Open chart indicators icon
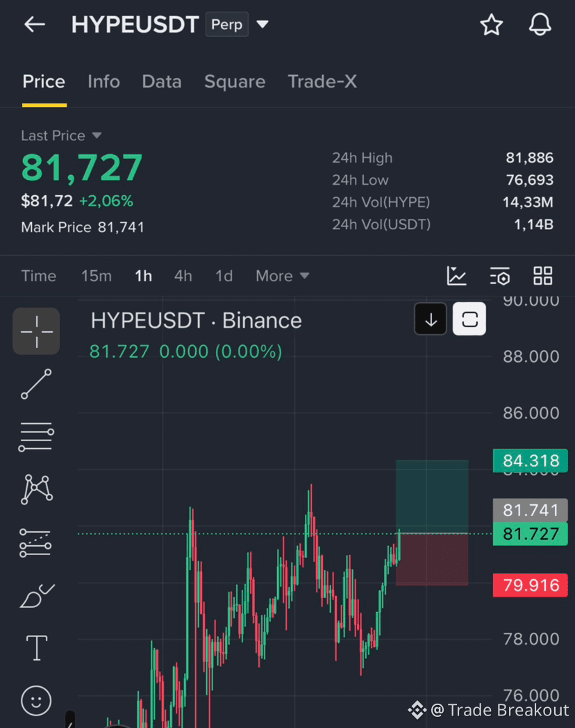The height and width of the screenshot is (728, 575). coord(457,276)
